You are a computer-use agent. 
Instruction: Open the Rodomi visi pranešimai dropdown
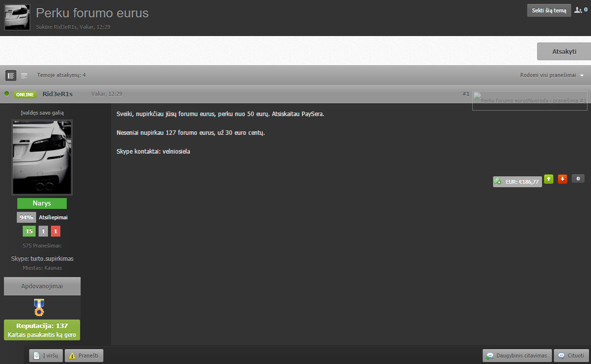click(552, 75)
